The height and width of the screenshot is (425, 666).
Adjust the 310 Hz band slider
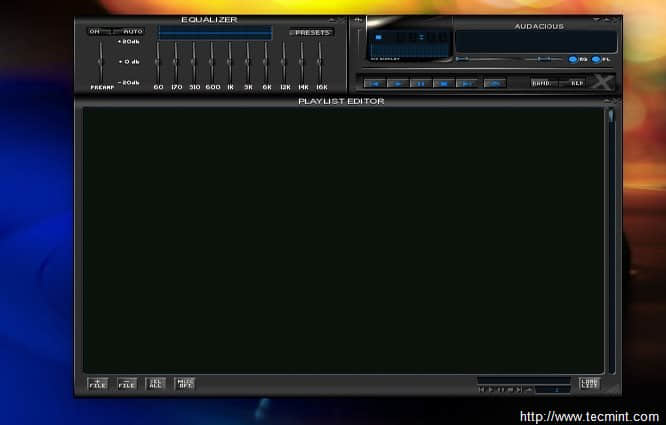pyautogui.click(x=194, y=62)
